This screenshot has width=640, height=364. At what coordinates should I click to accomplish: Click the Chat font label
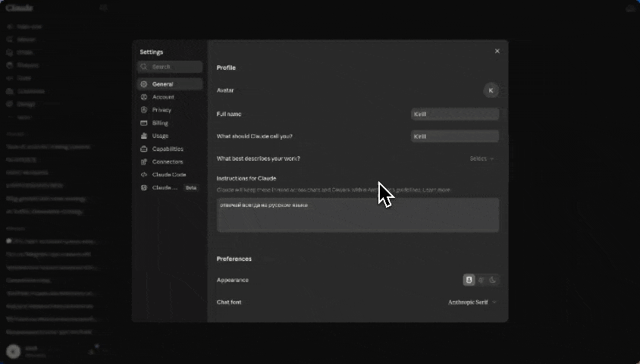coord(228,303)
